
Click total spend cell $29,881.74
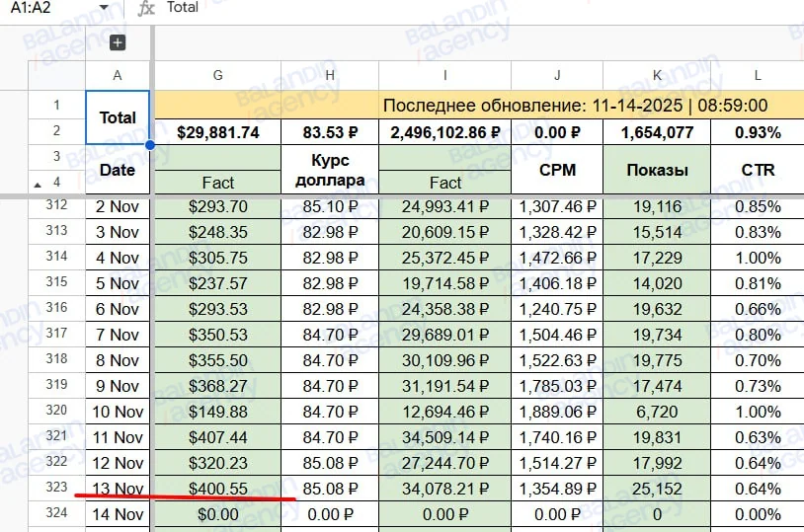(218, 132)
